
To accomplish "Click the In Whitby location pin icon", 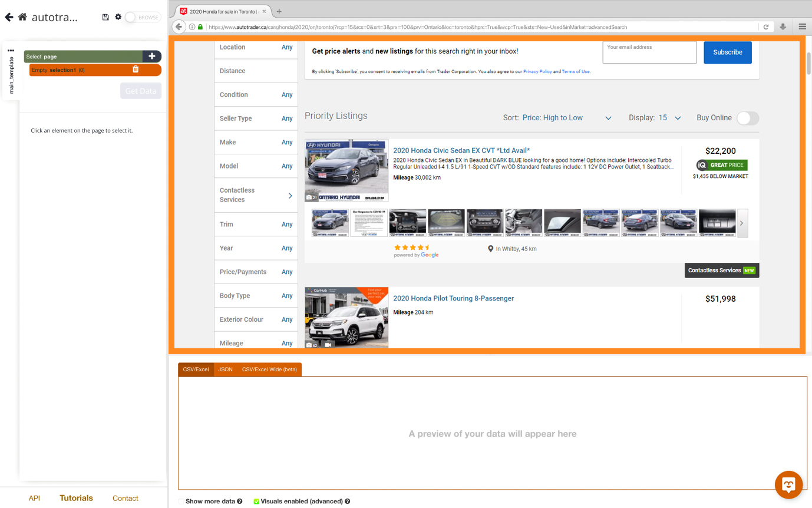I will (x=490, y=249).
